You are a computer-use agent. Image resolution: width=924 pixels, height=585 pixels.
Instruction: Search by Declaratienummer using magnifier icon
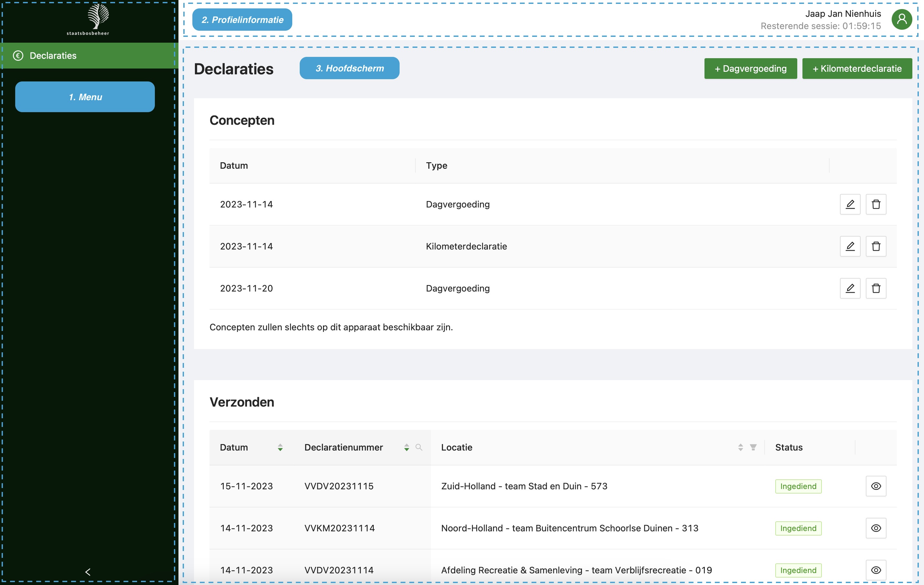pos(419,447)
